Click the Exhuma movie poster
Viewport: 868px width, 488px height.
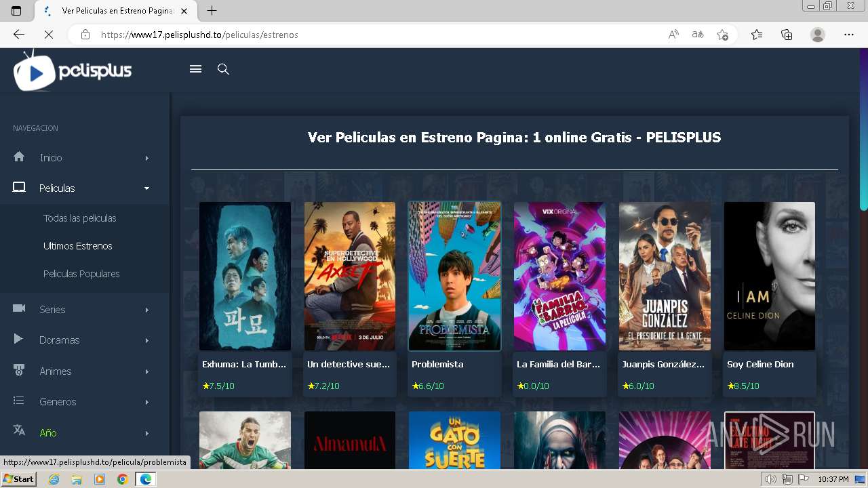pyautogui.click(x=245, y=276)
